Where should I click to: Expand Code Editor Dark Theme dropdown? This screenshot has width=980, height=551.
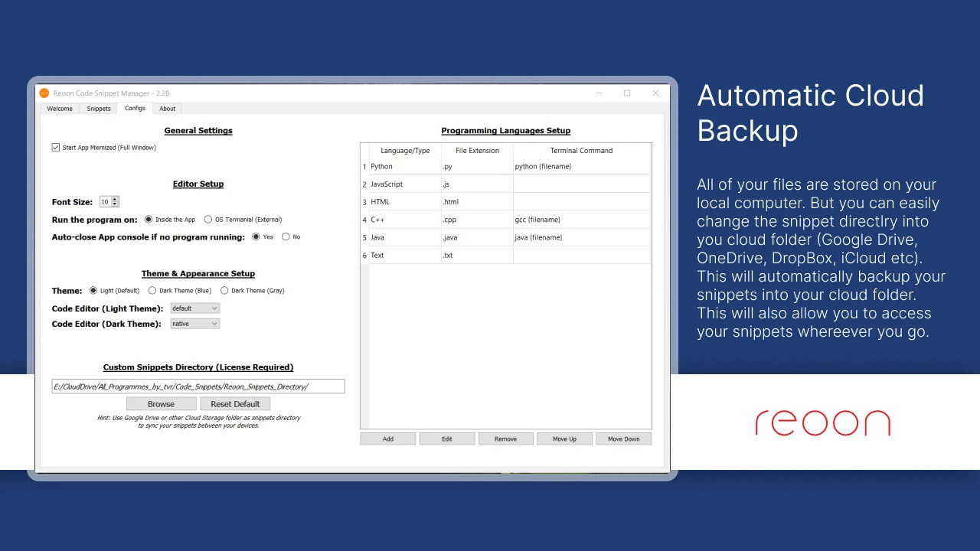coord(194,324)
